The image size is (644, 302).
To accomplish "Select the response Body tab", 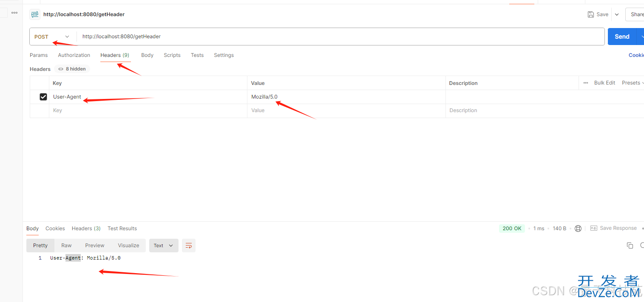I will click(x=32, y=229).
